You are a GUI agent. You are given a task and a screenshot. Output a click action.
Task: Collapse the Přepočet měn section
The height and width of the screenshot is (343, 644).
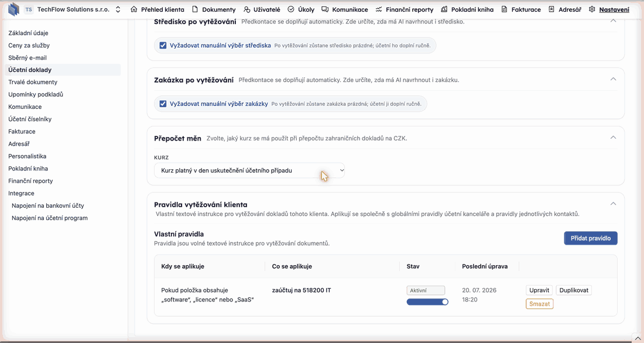click(x=613, y=137)
